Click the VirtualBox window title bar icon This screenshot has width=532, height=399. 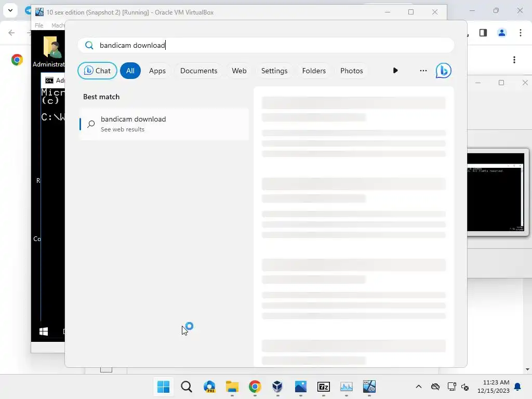[x=39, y=12]
